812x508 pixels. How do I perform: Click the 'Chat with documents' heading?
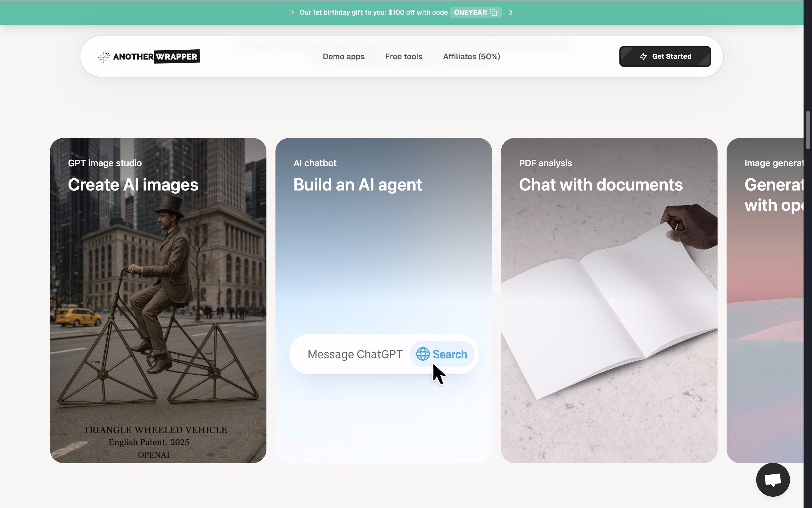(601, 185)
